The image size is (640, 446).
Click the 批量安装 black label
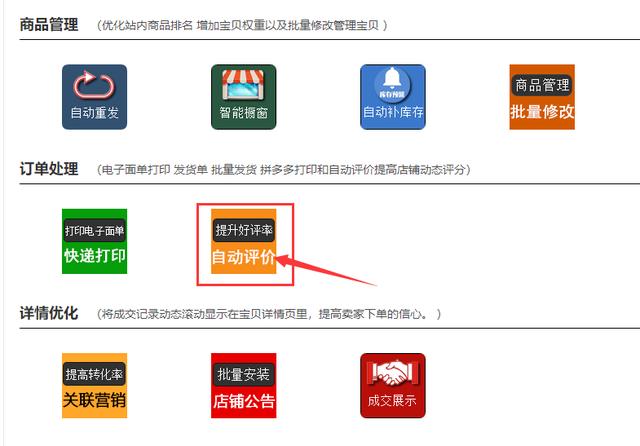pos(243,374)
